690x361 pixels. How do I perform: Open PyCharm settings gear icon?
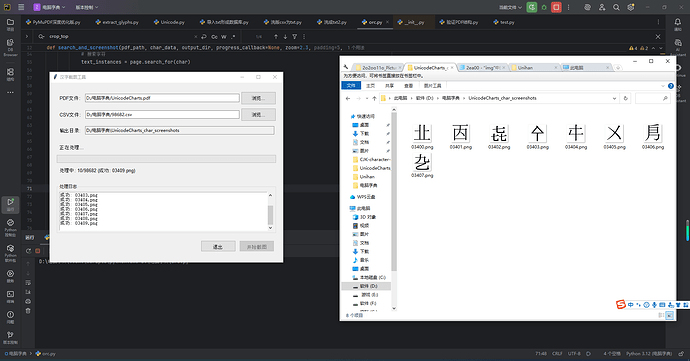pyautogui.click(x=631, y=7)
